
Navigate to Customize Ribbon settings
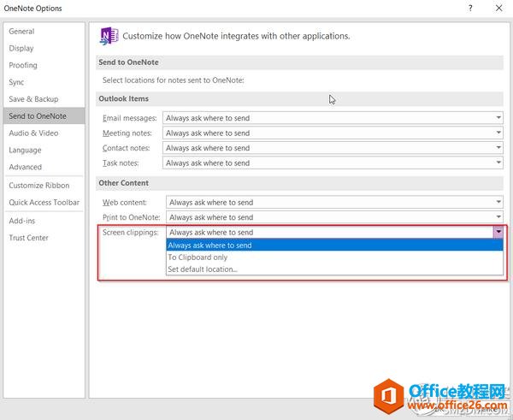pyautogui.click(x=39, y=186)
